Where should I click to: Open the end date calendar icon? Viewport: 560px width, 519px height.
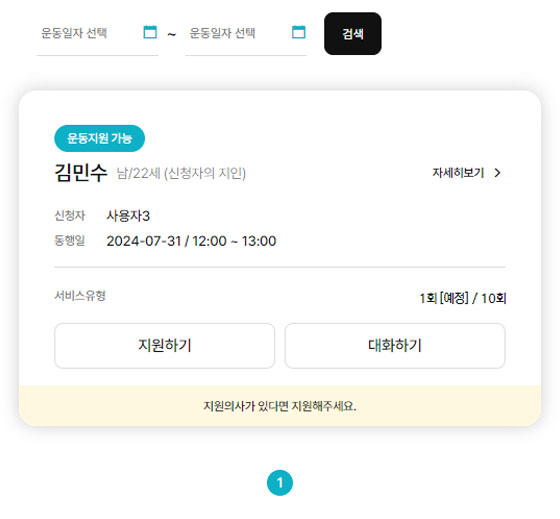[x=299, y=32]
